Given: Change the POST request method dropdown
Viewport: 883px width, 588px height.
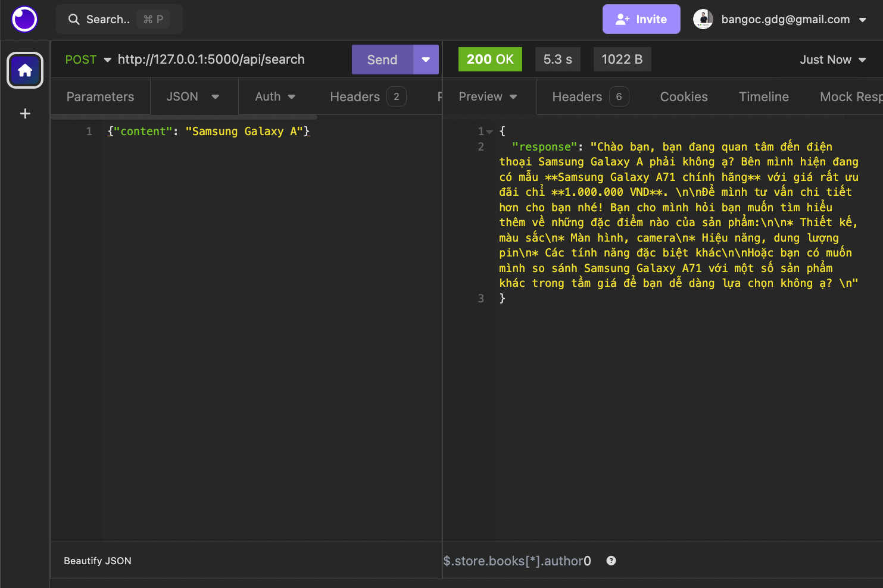Looking at the screenshot, I should (x=88, y=60).
